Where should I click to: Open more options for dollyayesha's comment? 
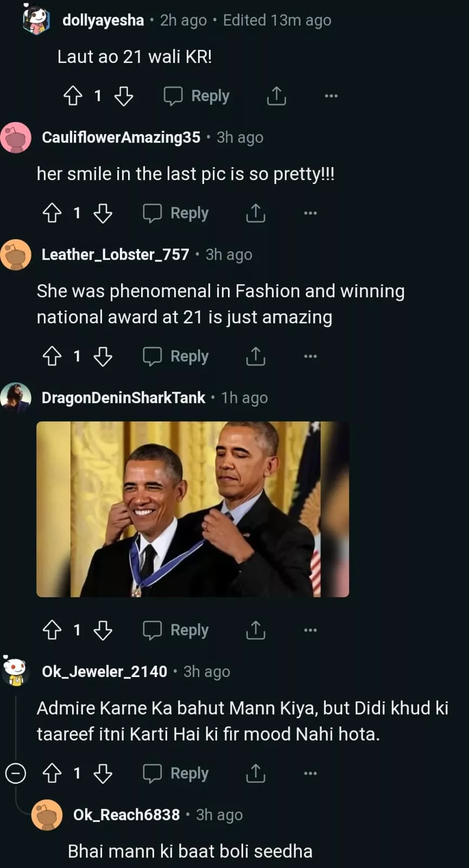pyautogui.click(x=331, y=96)
